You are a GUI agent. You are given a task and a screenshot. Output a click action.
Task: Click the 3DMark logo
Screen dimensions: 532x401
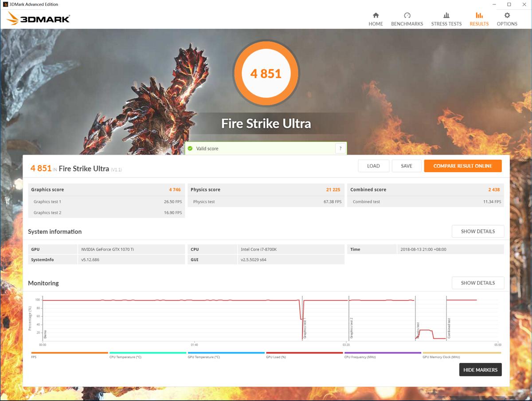[39, 19]
